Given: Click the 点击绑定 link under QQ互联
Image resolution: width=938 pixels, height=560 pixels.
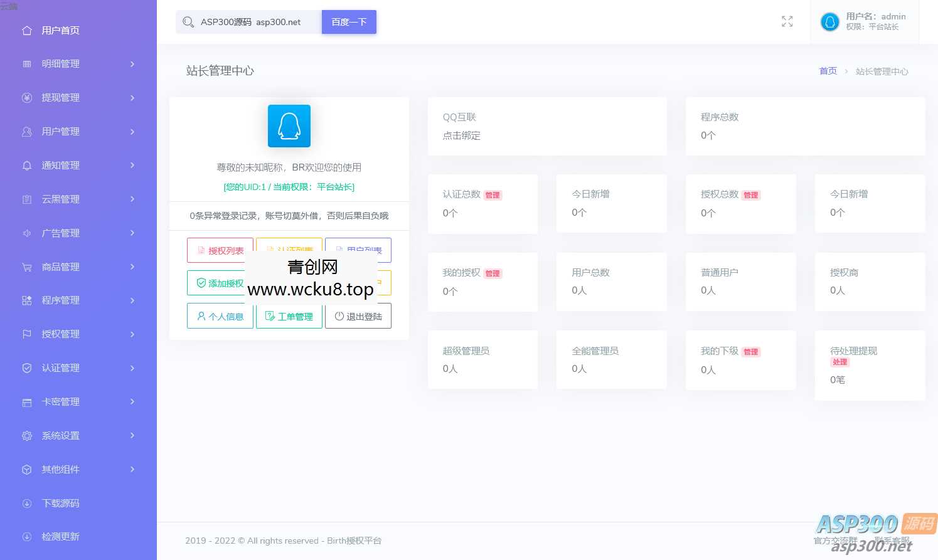Looking at the screenshot, I should pyautogui.click(x=462, y=135).
